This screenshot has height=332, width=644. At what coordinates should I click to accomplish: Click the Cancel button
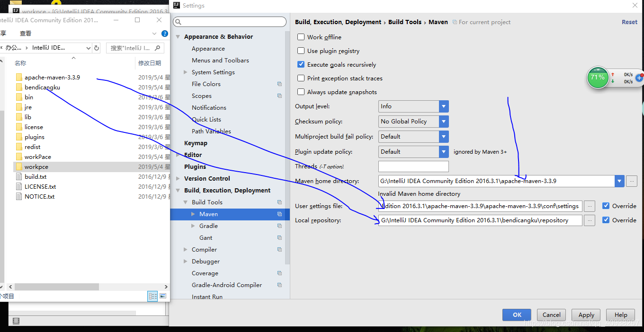(x=551, y=315)
